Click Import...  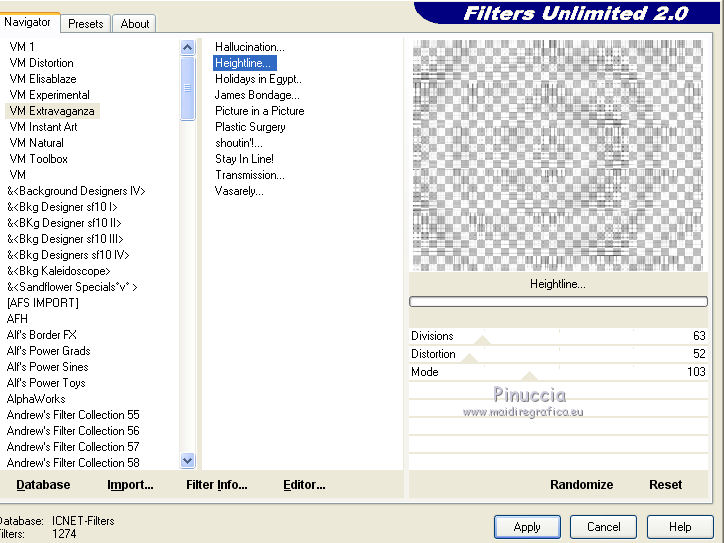click(x=130, y=484)
